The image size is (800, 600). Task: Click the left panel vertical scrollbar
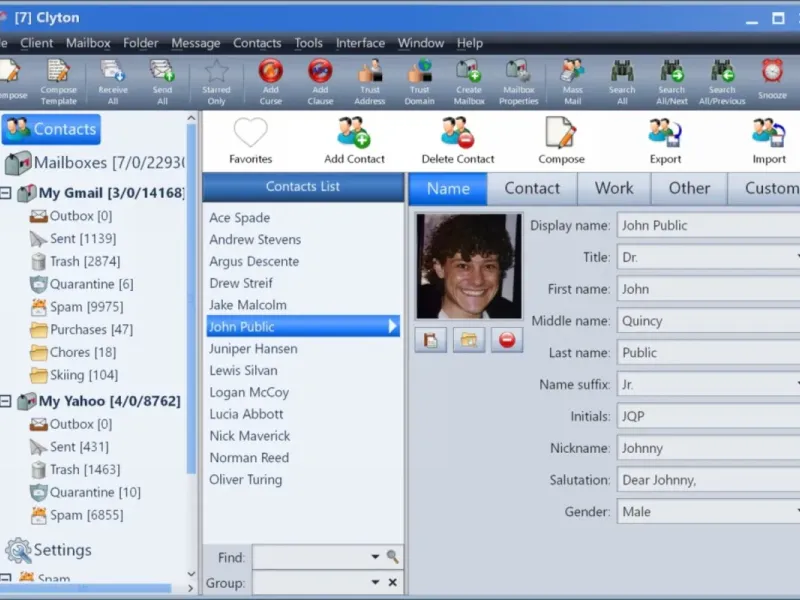[192, 300]
